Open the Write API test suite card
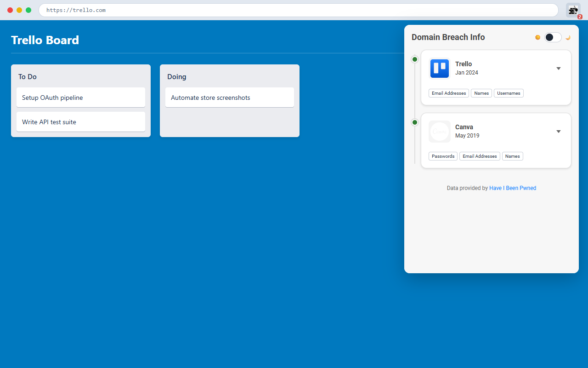The width and height of the screenshot is (588, 368). click(x=81, y=122)
